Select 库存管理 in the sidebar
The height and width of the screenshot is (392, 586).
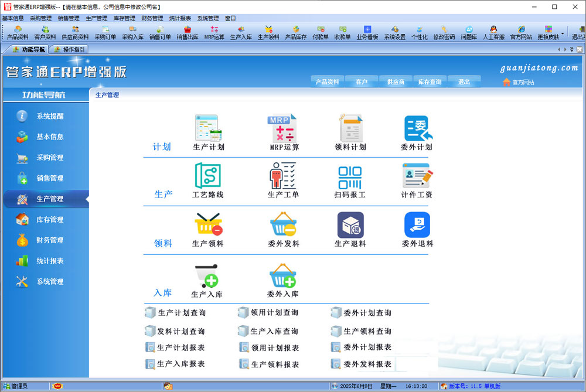pyautogui.click(x=50, y=220)
